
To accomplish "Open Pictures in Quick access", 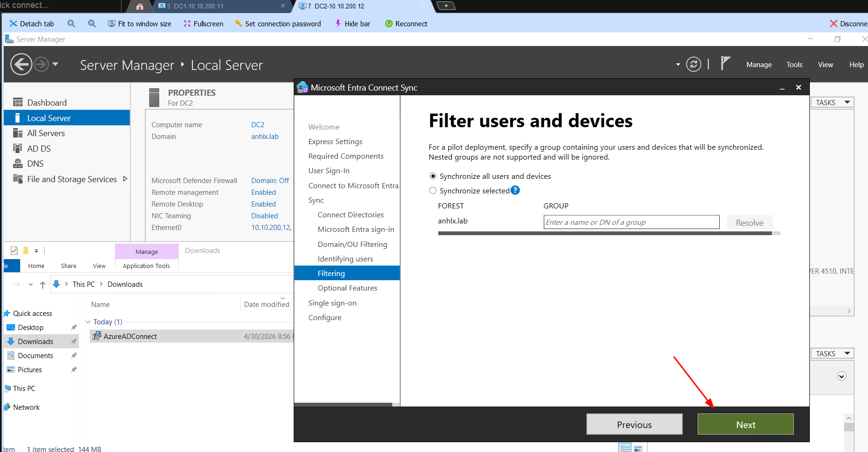I will (30, 370).
